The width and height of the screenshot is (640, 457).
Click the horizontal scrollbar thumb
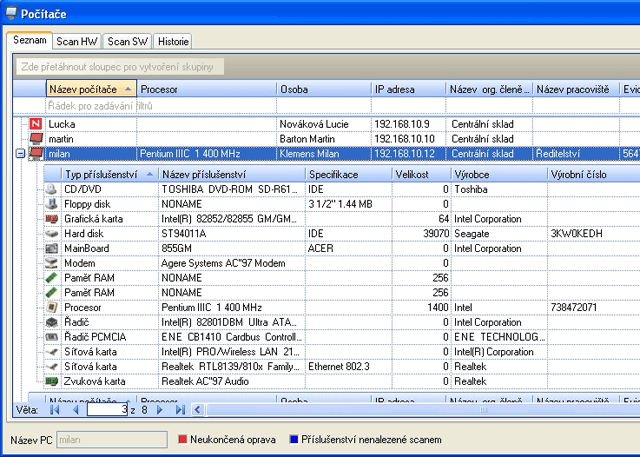[x=422, y=410]
